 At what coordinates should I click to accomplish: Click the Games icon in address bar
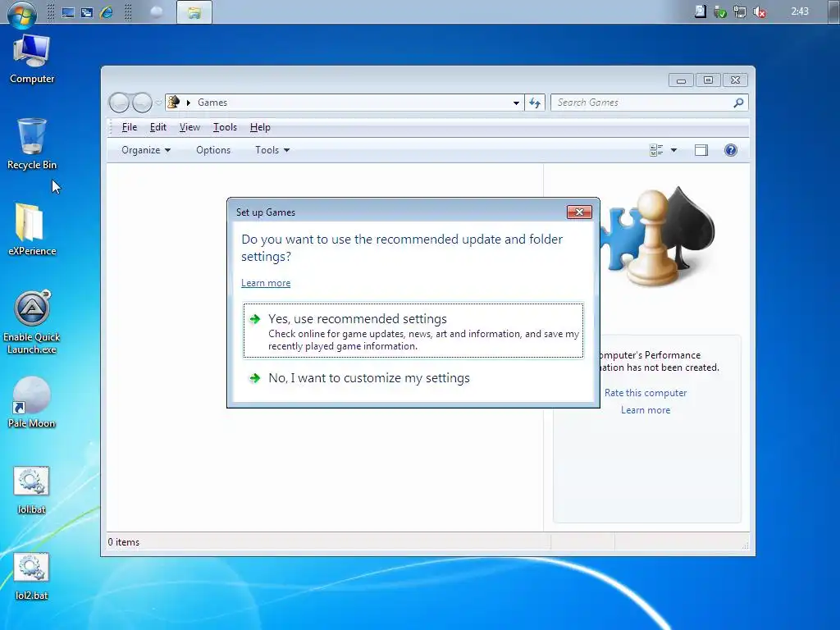(x=174, y=102)
